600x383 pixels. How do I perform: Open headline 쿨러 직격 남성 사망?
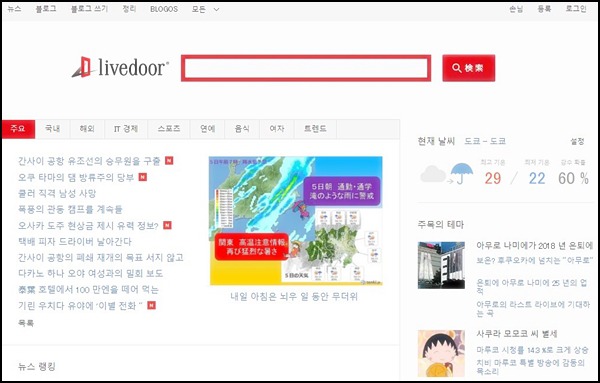point(57,193)
